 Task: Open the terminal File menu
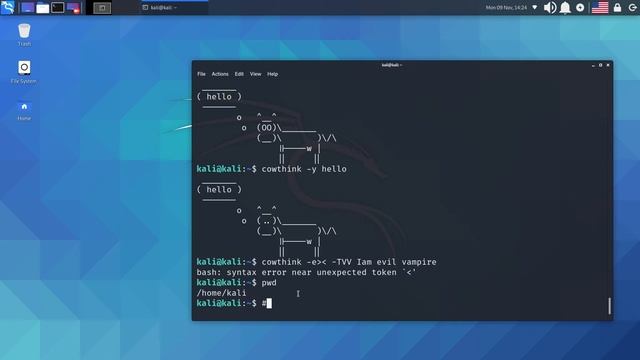(201, 74)
